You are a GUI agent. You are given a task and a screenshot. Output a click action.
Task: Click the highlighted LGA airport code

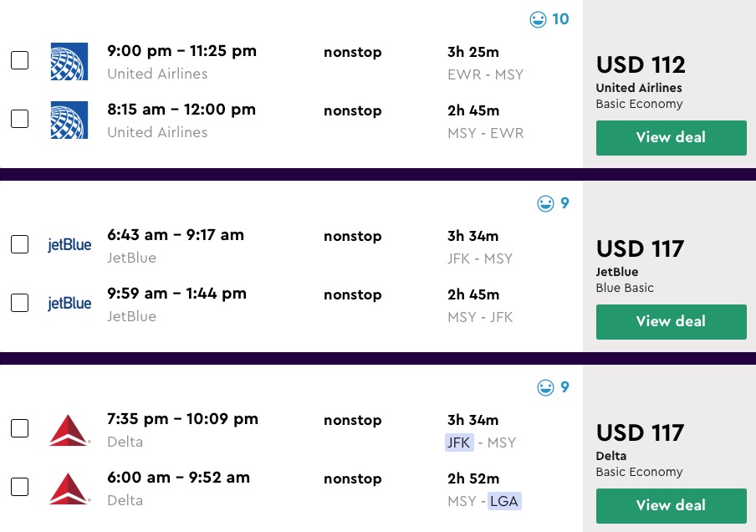(x=504, y=501)
